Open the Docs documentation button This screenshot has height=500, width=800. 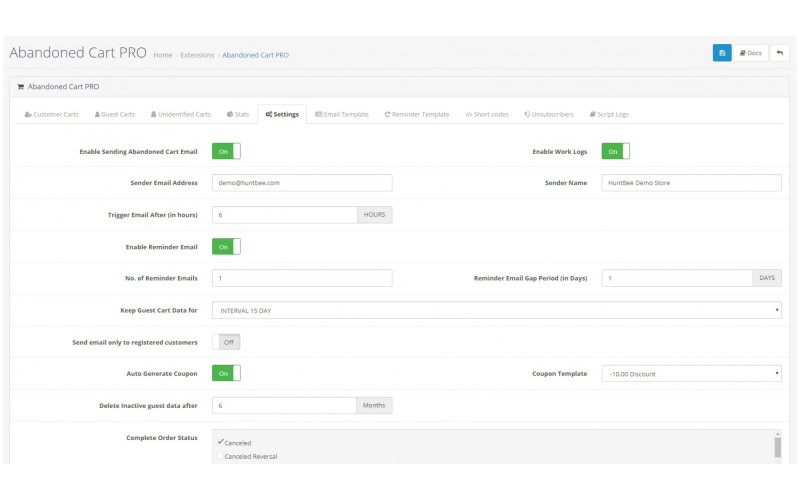click(751, 53)
